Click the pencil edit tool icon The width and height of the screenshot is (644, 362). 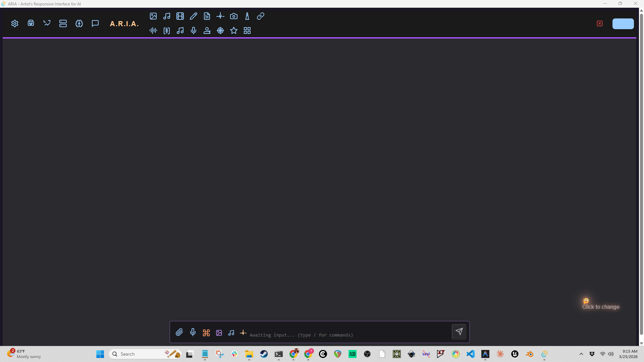(194, 16)
